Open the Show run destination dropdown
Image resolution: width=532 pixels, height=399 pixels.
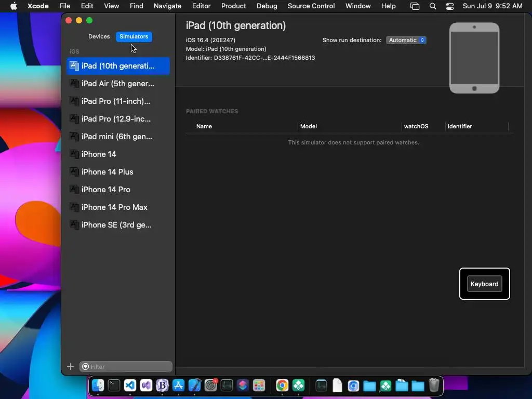(406, 40)
